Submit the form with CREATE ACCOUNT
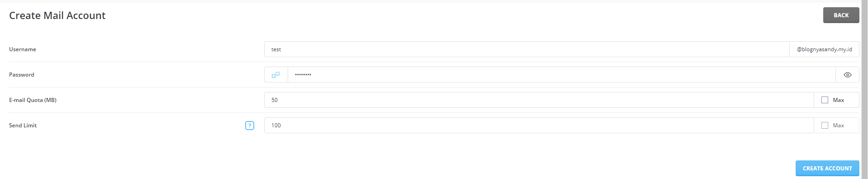The width and height of the screenshot is (868, 179). coord(827,168)
